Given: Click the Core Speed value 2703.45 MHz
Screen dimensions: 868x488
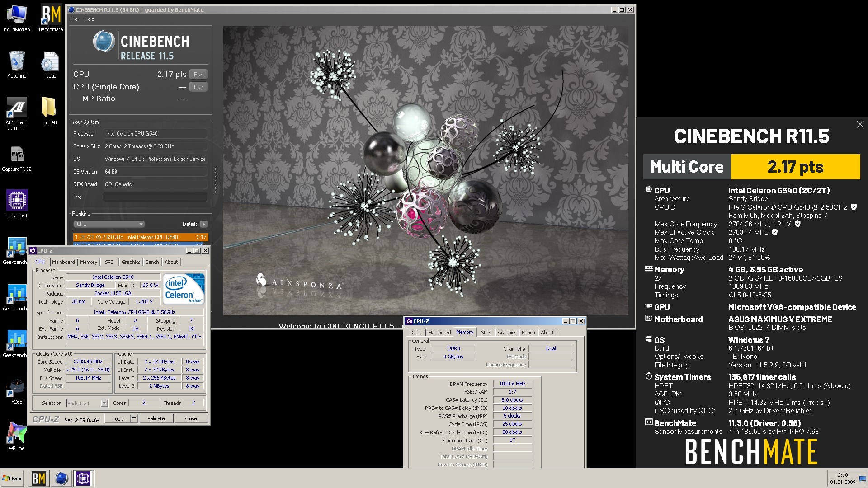Looking at the screenshot, I should (88, 362).
